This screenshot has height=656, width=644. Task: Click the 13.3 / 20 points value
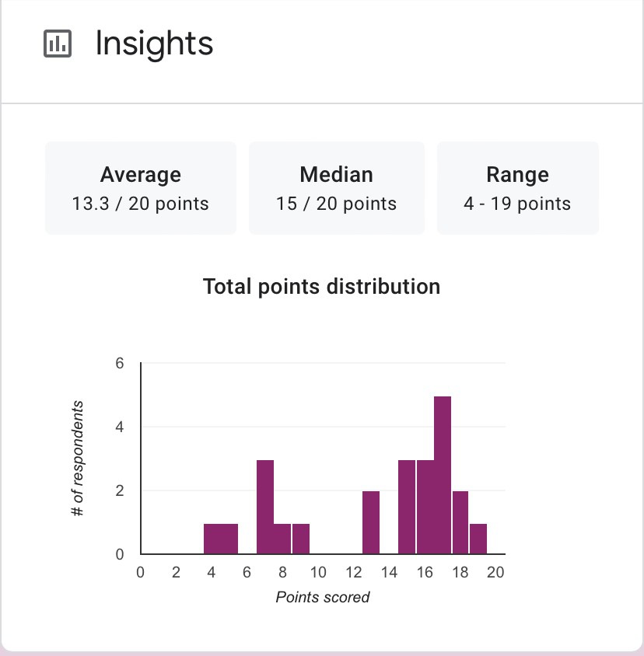click(x=140, y=204)
